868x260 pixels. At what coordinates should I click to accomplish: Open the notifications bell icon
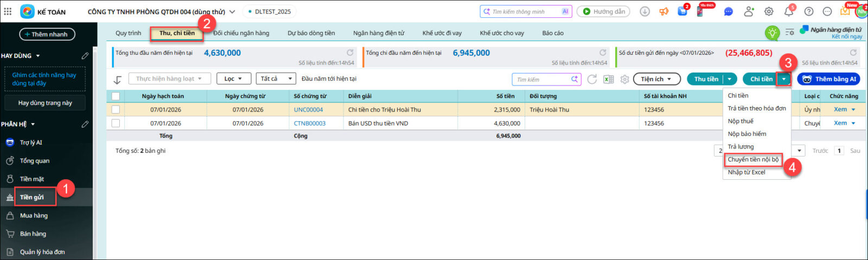(x=788, y=11)
